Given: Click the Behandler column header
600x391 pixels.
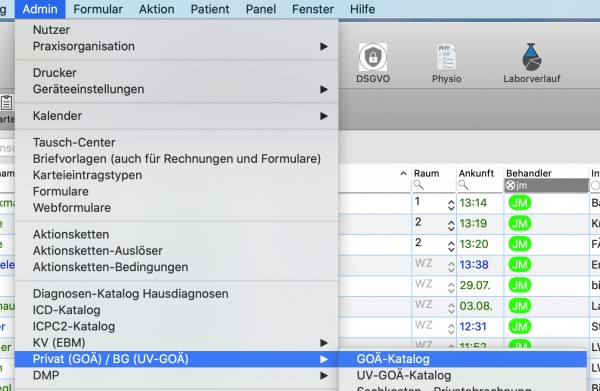Looking at the screenshot, I should click(529, 173).
